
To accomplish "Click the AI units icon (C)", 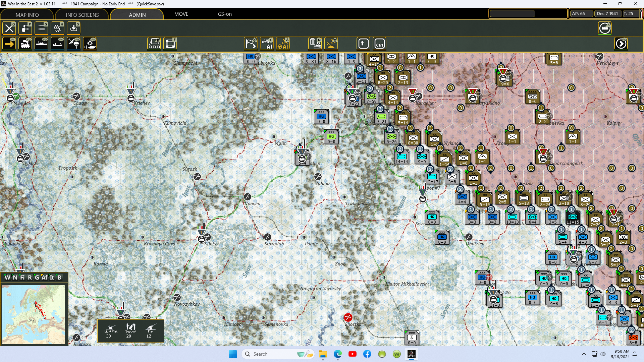I will pyautogui.click(x=267, y=44).
